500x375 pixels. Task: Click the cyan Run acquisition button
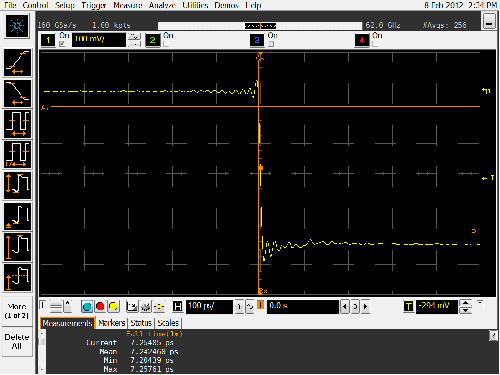[x=87, y=306]
